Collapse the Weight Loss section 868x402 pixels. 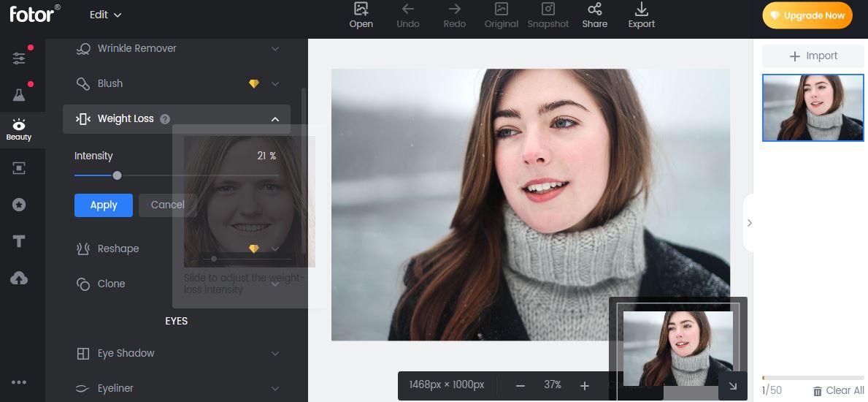275,119
